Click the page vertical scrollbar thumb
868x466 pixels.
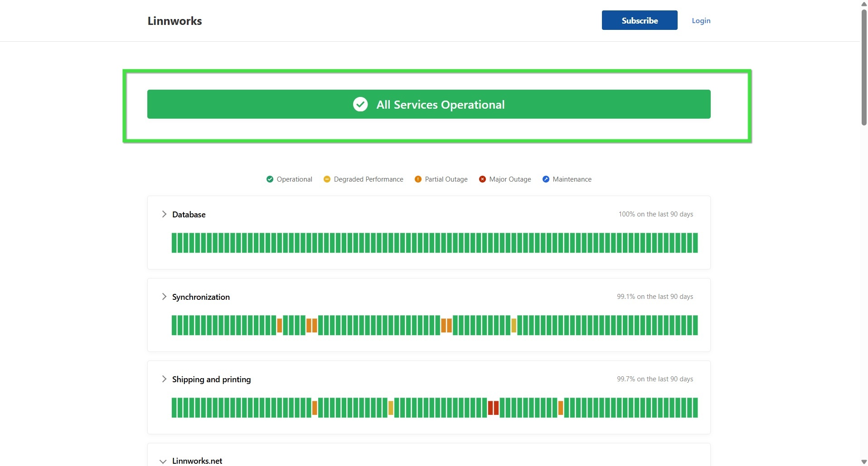[864, 67]
